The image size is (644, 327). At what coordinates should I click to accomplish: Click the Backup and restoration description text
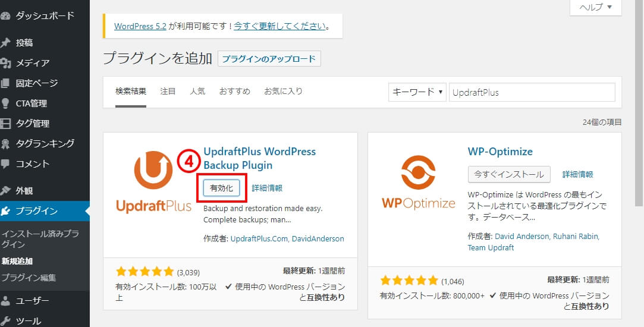tap(263, 214)
